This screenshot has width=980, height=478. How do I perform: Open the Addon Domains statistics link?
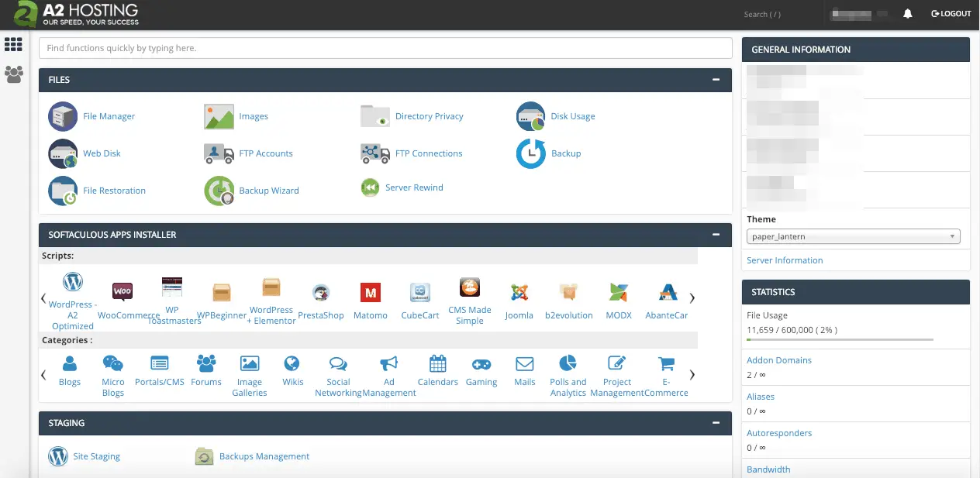[x=779, y=360]
